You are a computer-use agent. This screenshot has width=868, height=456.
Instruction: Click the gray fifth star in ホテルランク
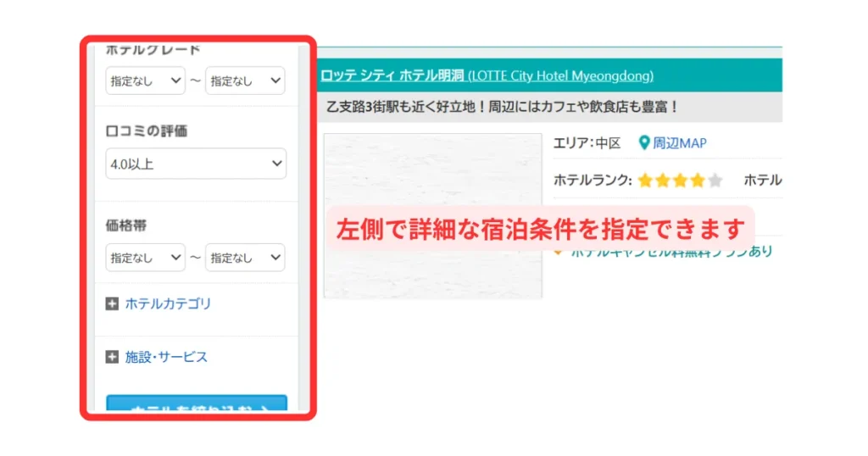715,181
